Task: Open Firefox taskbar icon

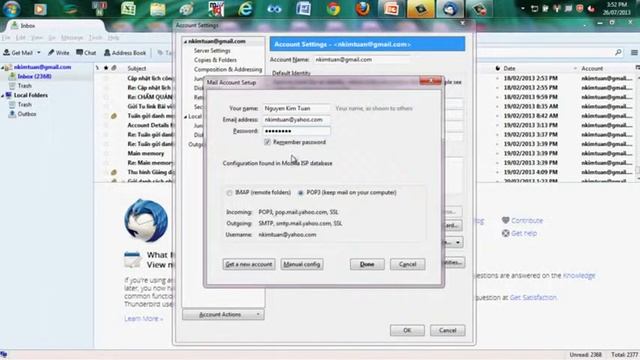Action: 362,9
